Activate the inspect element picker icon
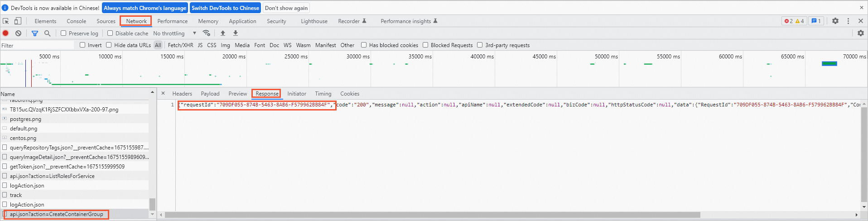Viewport: 868px width, 221px height. point(6,21)
